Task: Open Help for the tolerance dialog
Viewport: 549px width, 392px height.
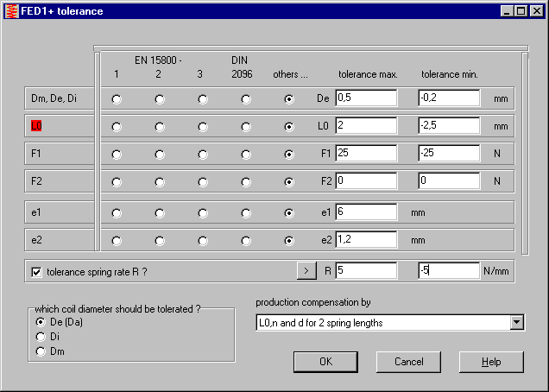Action: (491, 362)
